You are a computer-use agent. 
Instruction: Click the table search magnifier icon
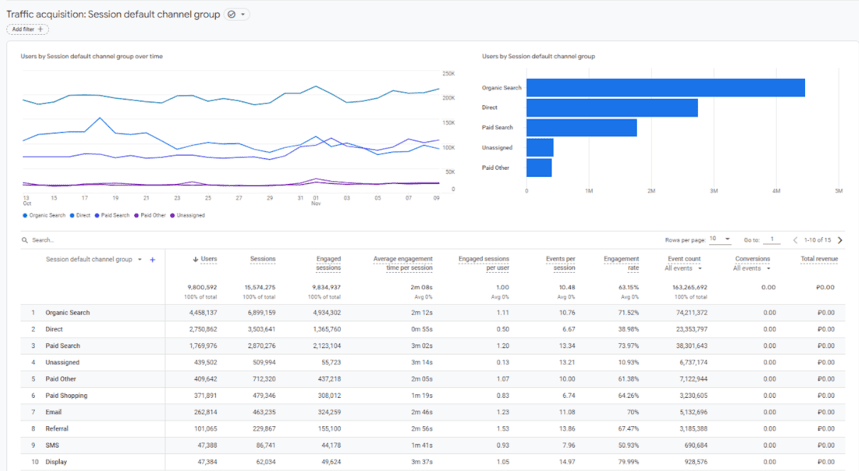(26, 240)
